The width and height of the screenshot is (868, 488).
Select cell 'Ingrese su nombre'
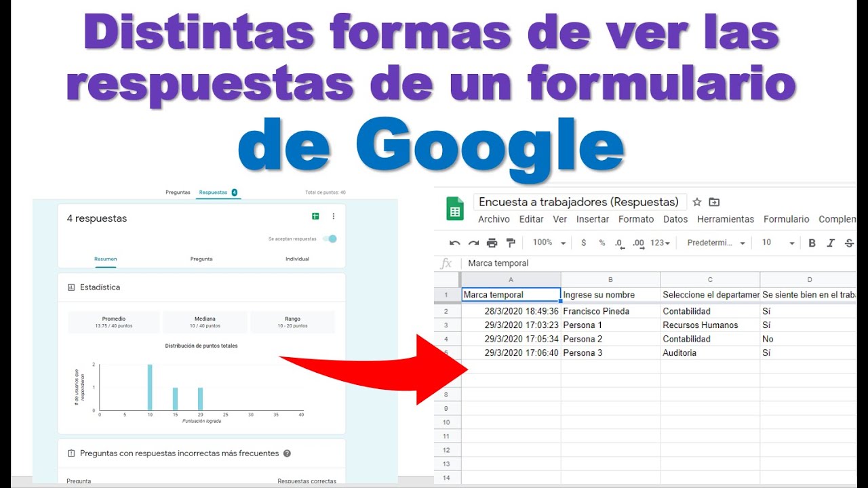[610, 295]
